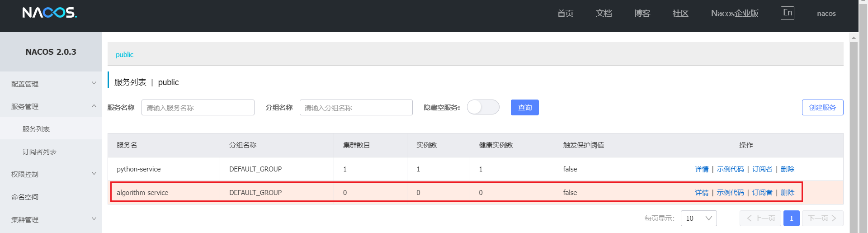Viewport: 868px width, 233px height.
Task: Focus the 分组名称 input field
Action: click(356, 108)
